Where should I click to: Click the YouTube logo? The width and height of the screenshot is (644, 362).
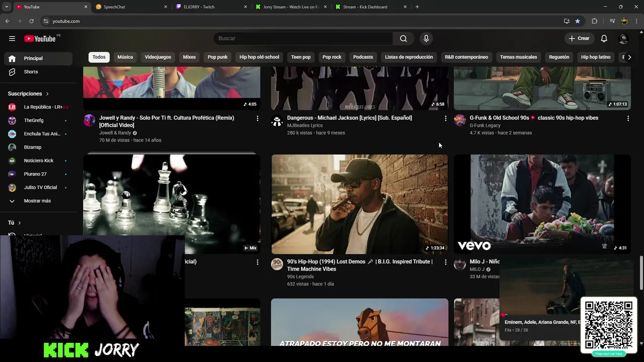40,39
